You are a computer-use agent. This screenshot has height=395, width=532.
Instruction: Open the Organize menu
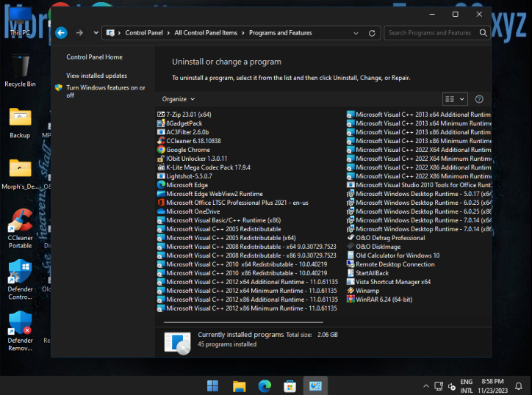pos(178,99)
